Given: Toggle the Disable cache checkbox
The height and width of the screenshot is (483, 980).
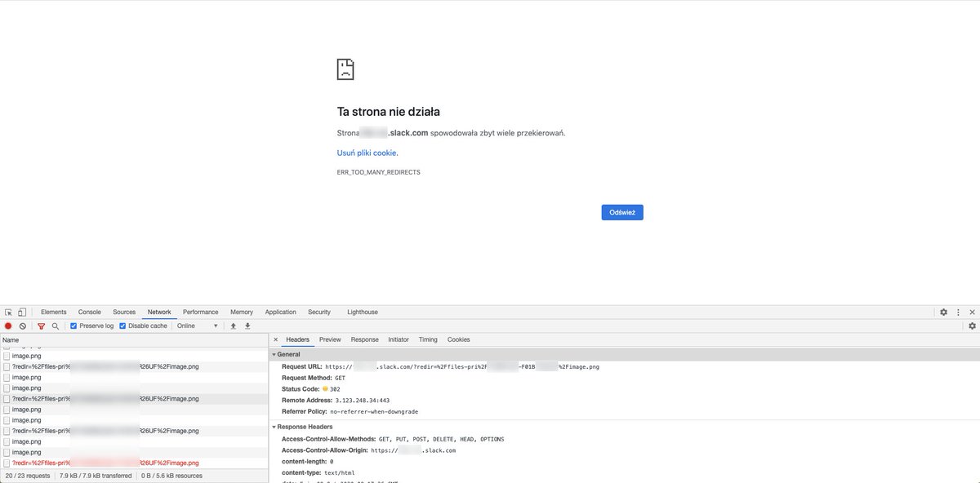Looking at the screenshot, I should tap(122, 326).
